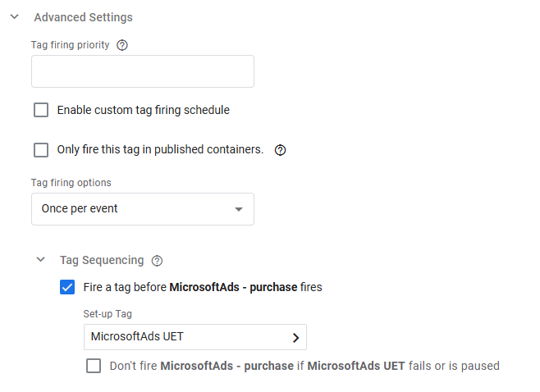Enable custom tag firing schedule checkbox

(41, 110)
